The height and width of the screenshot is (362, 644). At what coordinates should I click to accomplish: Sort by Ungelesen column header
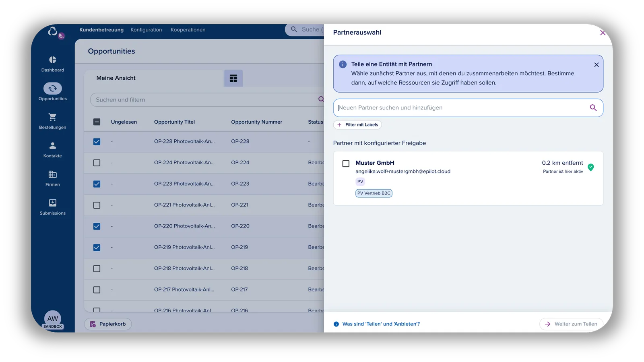[124, 122]
